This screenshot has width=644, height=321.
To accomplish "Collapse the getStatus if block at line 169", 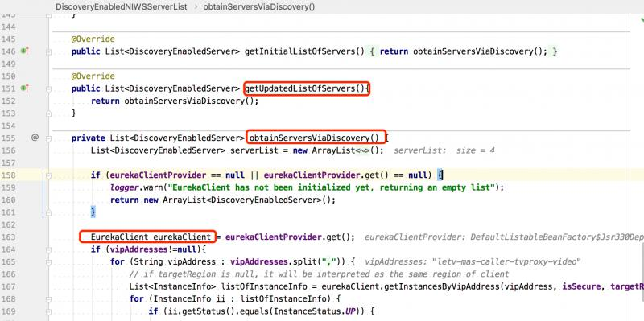I will pyautogui.click(x=48, y=311).
